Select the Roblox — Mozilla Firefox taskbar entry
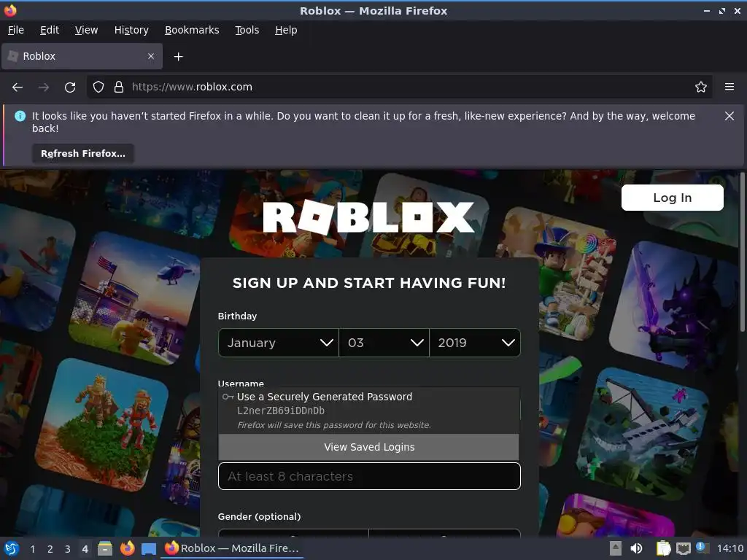 (232, 548)
